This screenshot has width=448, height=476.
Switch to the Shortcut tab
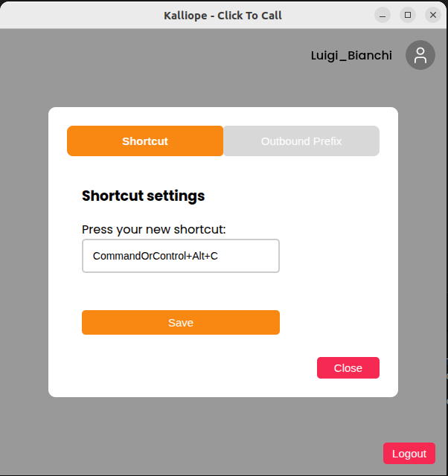[145, 141]
